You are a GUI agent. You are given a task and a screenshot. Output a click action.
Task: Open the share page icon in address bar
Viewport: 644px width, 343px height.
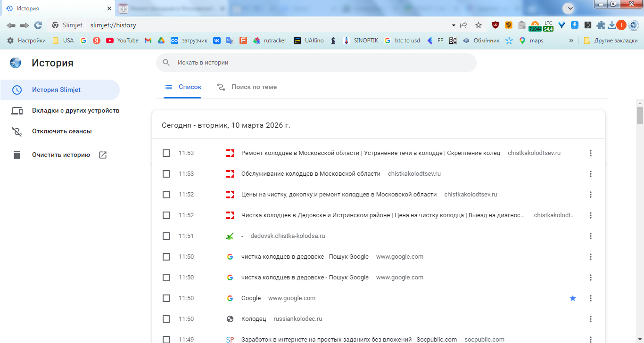point(464,25)
